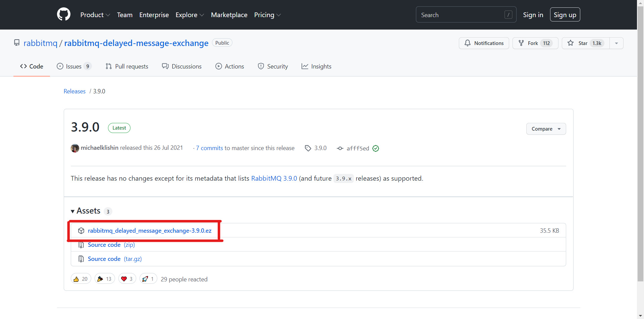Click the Sign up button
The height and width of the screenshot is (319, 644).
click(565, 15)
